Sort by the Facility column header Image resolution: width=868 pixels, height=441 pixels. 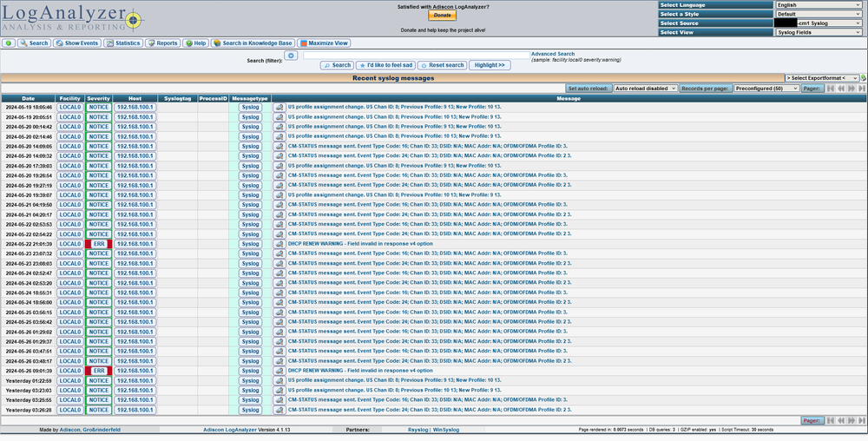[x=69, y=98]
